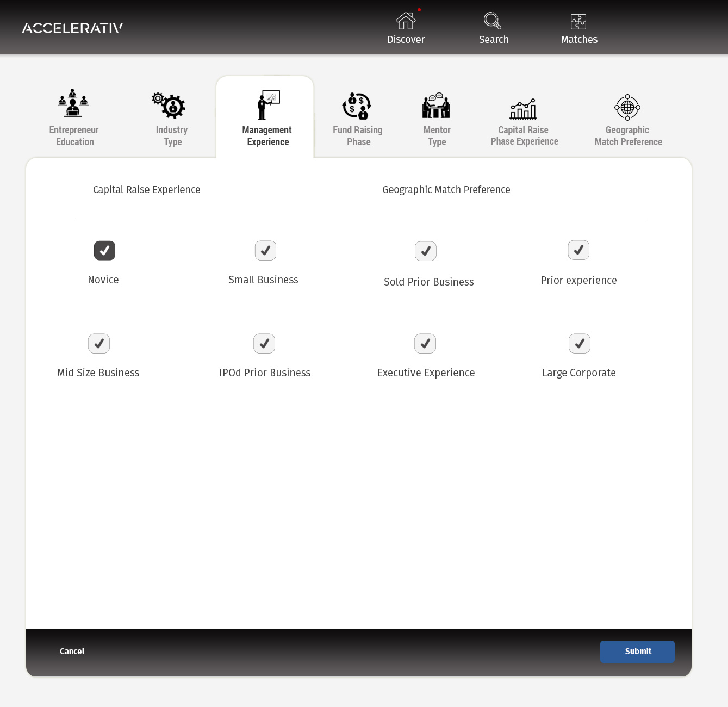Tick the Executive Experience checkbox
728x707 pixels.
point(425,344)
